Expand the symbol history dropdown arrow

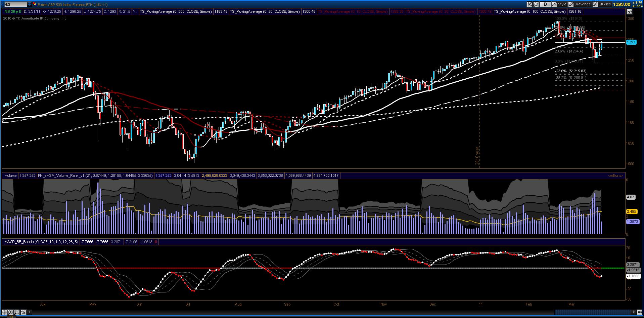tap(29, 4)
